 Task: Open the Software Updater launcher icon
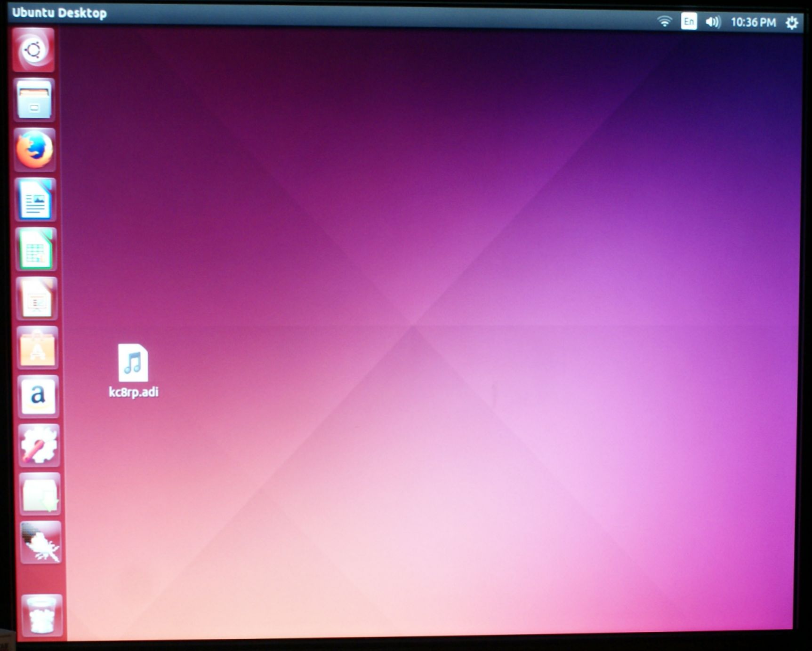point(40,494)
